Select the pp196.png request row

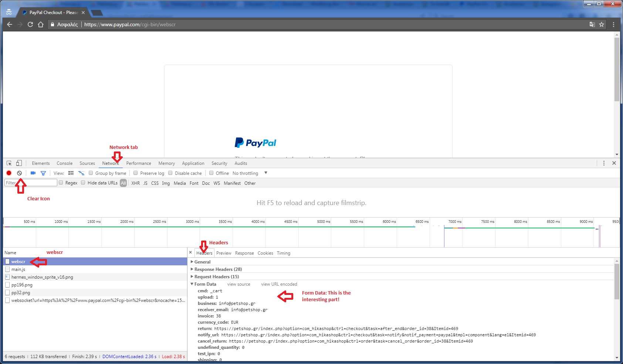pos(95,285)
